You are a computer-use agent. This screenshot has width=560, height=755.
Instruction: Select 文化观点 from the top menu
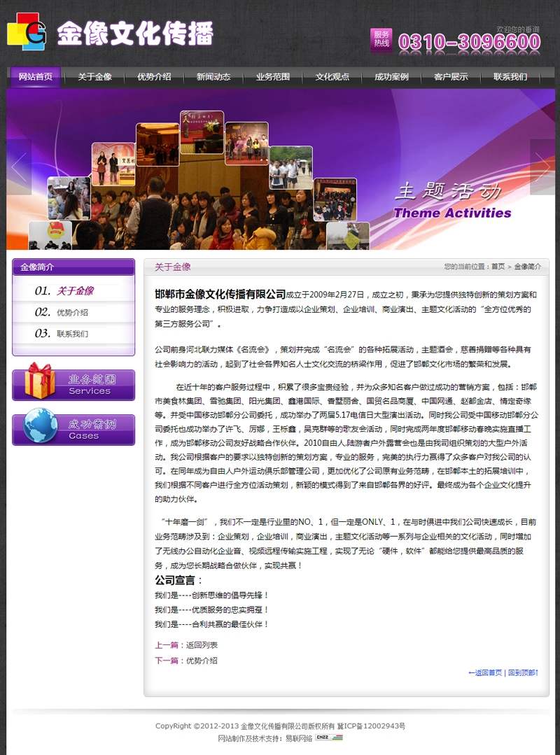tap(332, 77)
